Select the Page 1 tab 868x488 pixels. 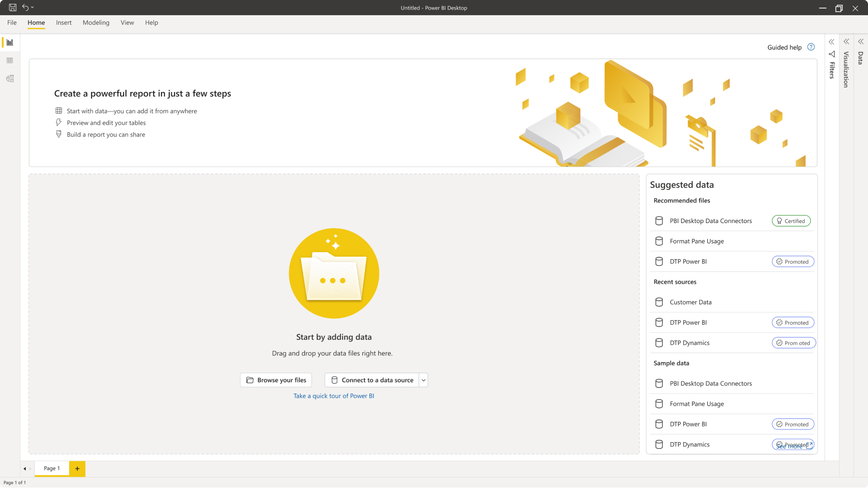[x=52, y=468]
